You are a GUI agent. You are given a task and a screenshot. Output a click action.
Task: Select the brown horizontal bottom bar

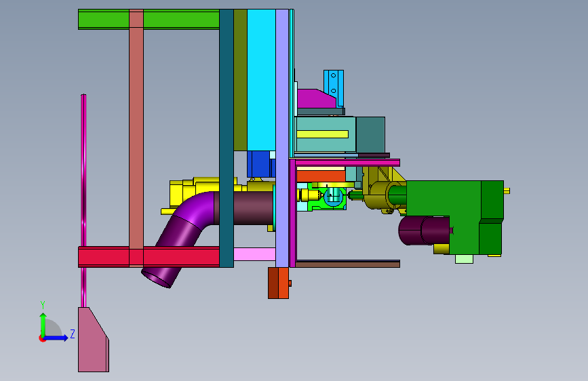tap(347, 264)
